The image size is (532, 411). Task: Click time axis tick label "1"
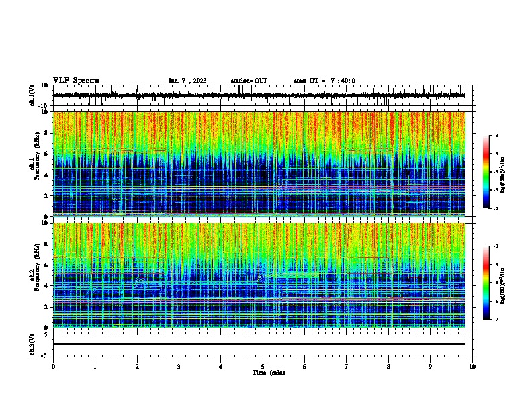coord(95,367)
